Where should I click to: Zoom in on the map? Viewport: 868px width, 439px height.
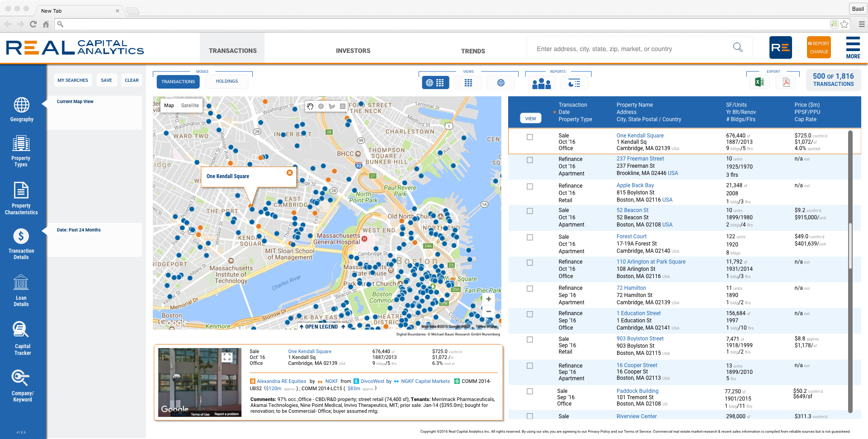tap(488, 299)
